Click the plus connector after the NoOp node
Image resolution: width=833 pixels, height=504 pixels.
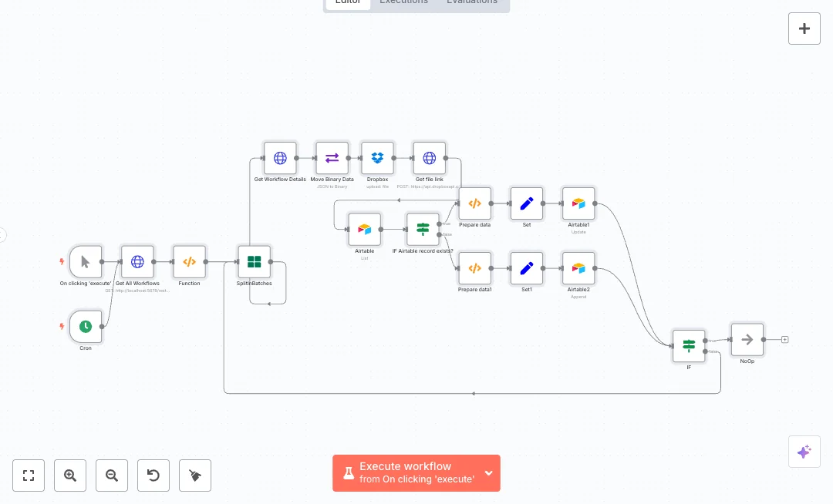click(x=785, y=339)
